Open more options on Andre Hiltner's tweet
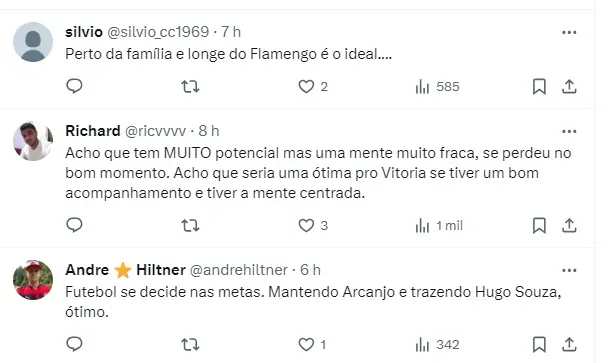The image size is (613, 363). point(569,270)
